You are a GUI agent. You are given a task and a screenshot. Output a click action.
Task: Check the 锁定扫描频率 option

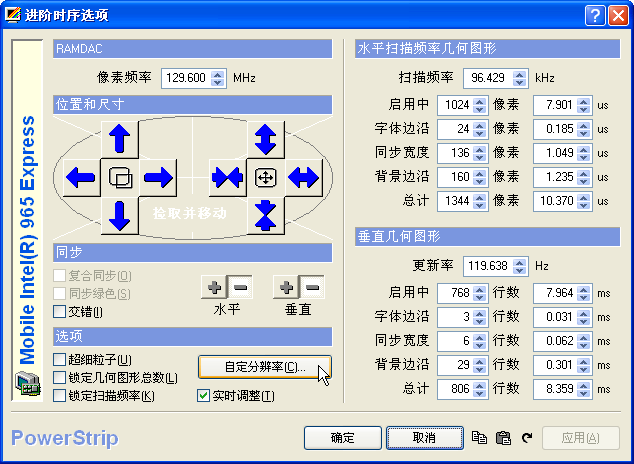tap(60, 395)
